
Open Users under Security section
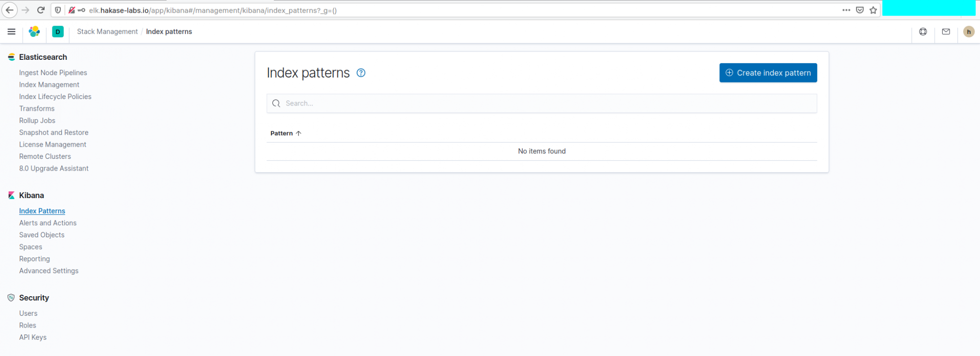(x=28, y=313)
